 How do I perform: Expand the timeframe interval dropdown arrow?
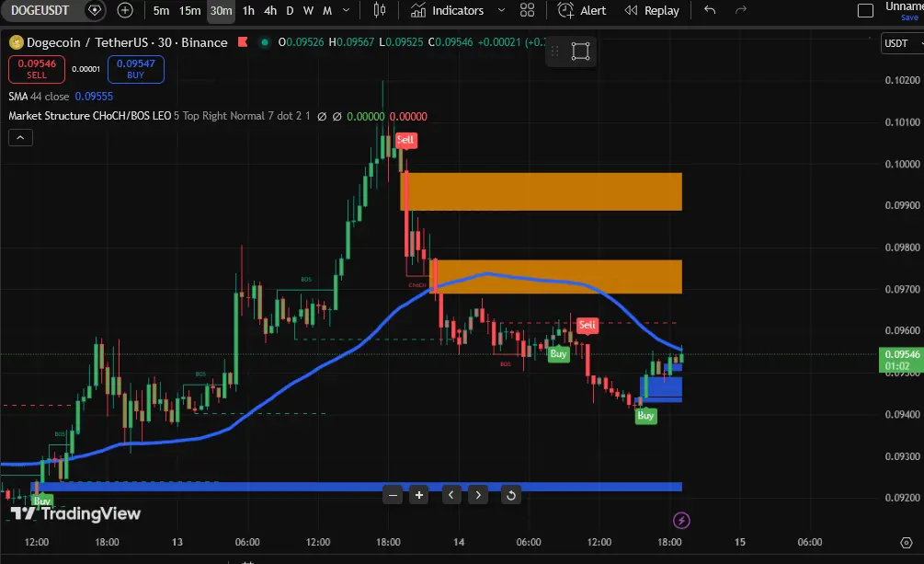(347, 10)
